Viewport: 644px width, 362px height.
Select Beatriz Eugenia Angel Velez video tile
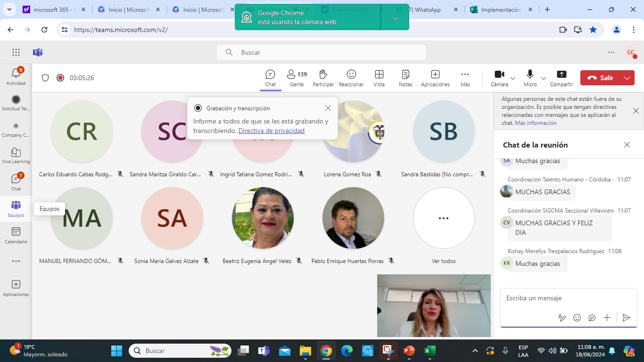[x=263, y=226]
